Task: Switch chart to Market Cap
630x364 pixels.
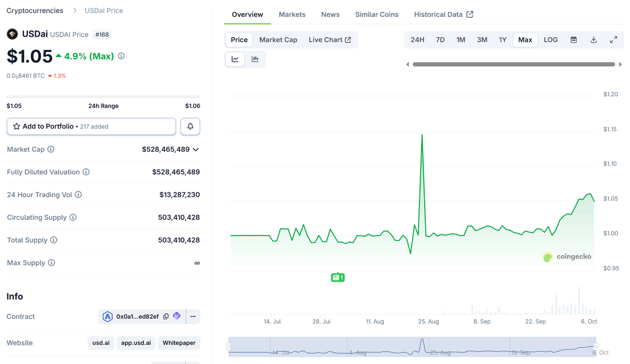Action: tap(278, 40)
